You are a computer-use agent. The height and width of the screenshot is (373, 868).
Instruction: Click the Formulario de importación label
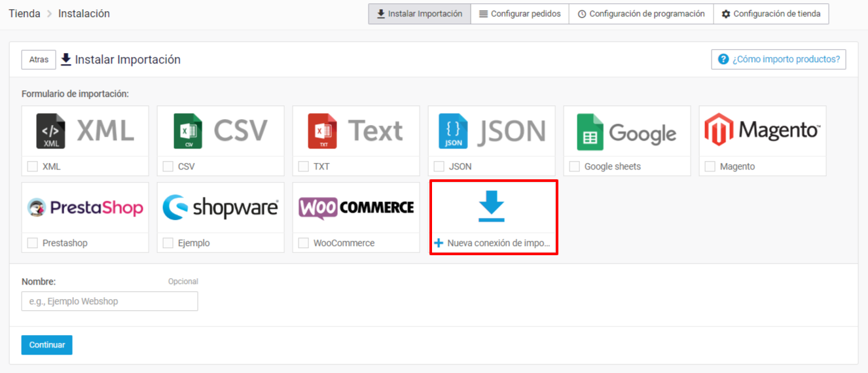[75, 94]
